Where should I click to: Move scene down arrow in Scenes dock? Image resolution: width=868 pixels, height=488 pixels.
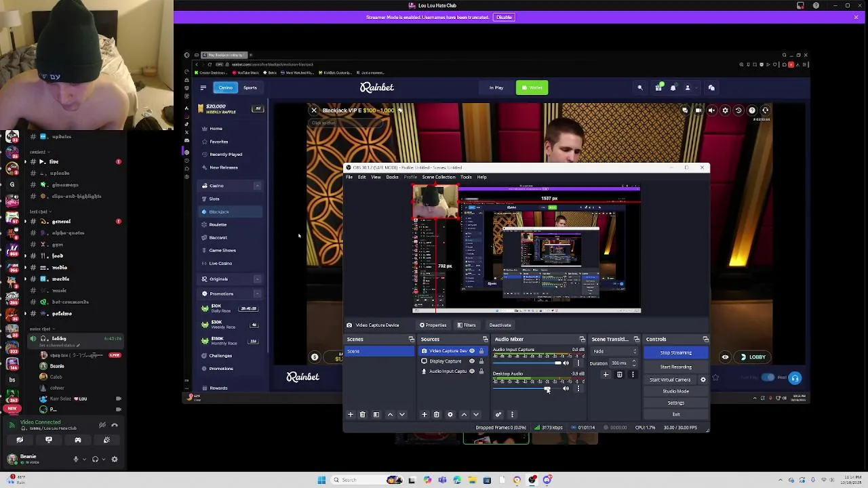tap(401, 414)
